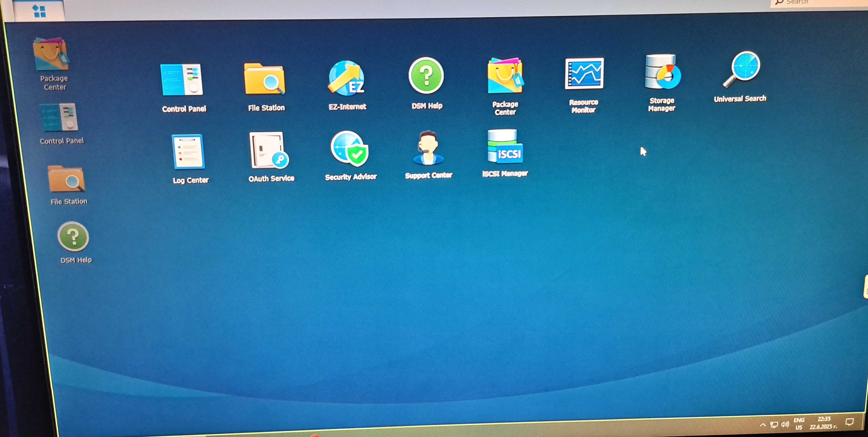Open Windows notification center icon

tap(849, 422)
